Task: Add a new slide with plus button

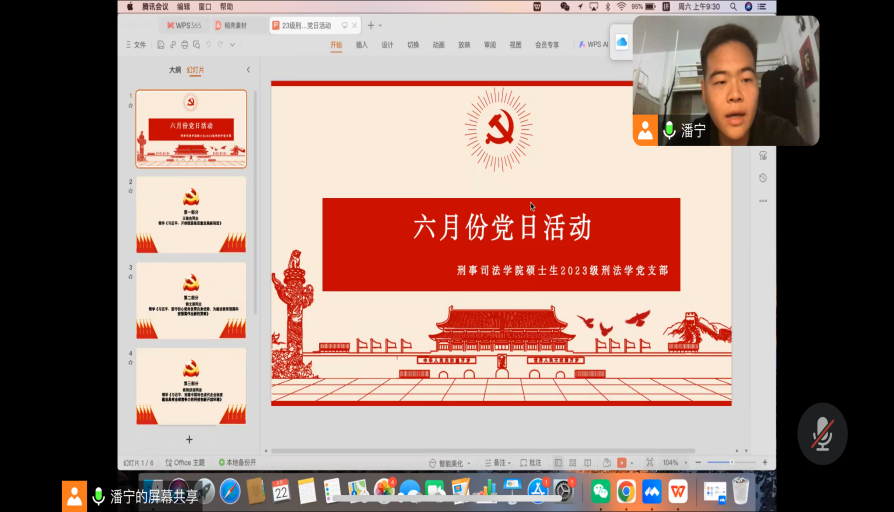Action: [x=189, y=439]
